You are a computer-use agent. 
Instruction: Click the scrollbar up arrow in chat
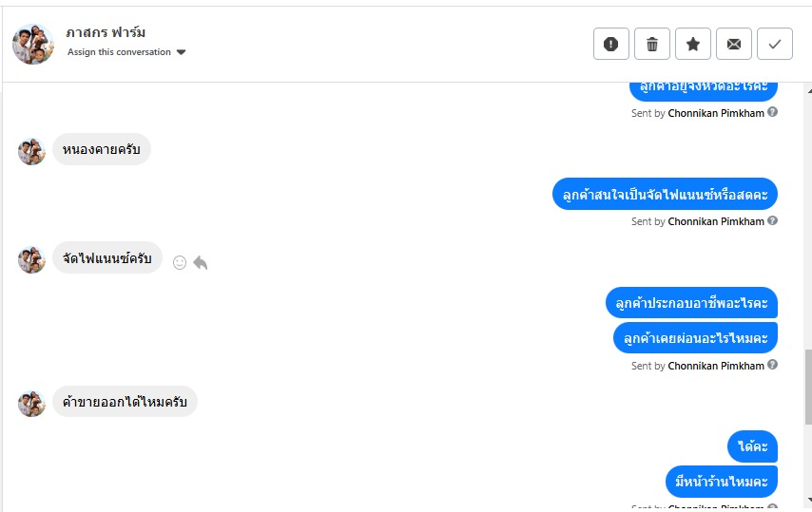pyautogui.click(x=809, y=91)
